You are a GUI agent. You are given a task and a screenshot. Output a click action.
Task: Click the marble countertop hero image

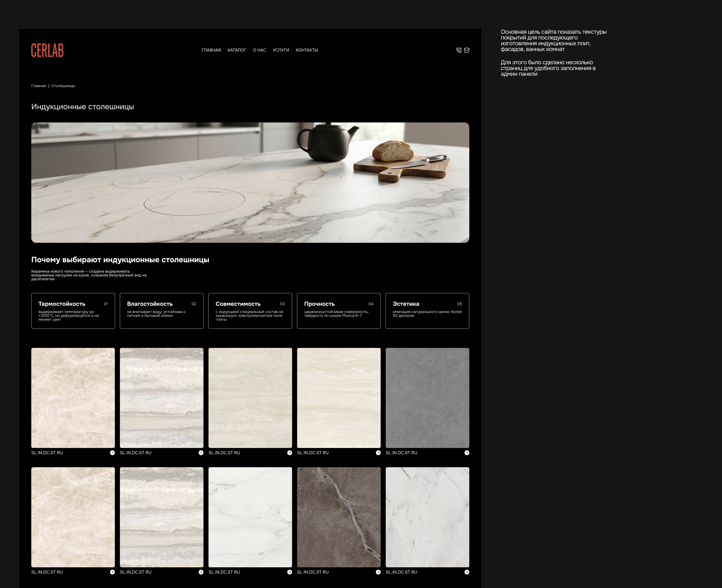[x=250, y=183]
